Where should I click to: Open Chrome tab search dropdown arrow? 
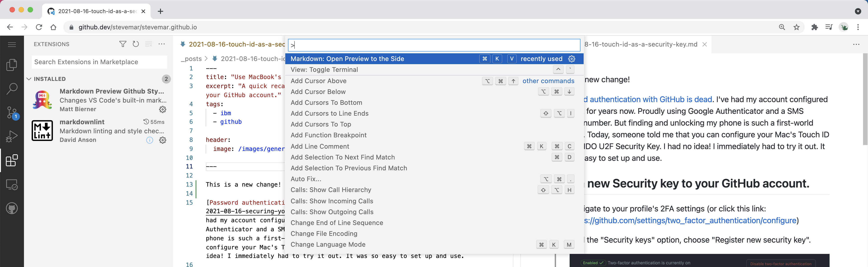point(858,11)
